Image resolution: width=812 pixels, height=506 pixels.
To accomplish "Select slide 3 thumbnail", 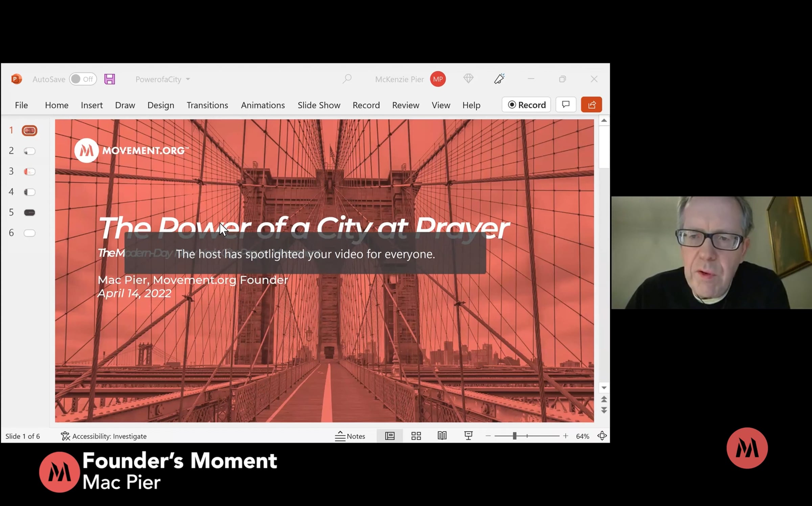I will (x=29, y=172).
